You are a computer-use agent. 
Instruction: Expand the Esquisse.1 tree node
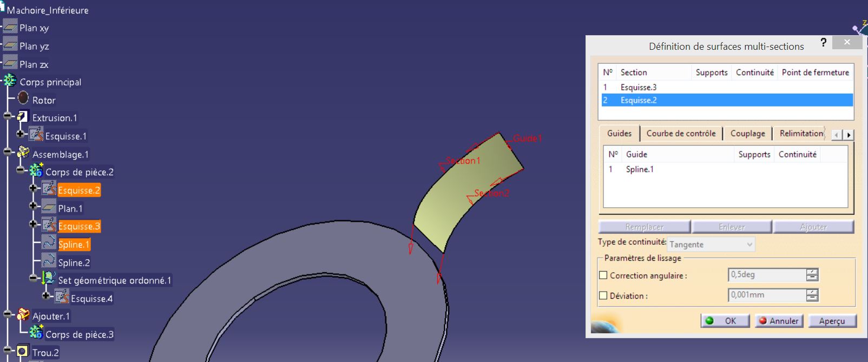pyautogui.click(x=21, y=134)
